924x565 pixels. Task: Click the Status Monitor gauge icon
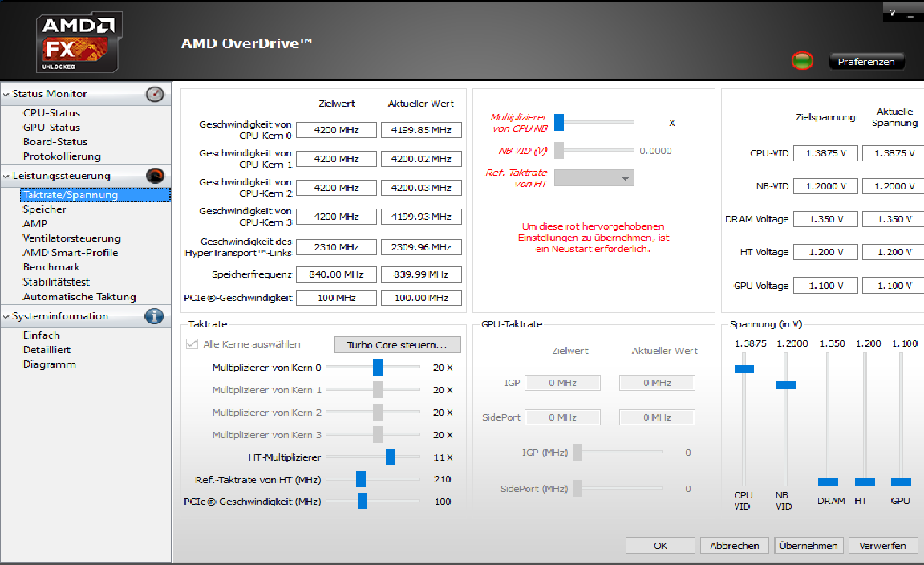coord(155,94)
